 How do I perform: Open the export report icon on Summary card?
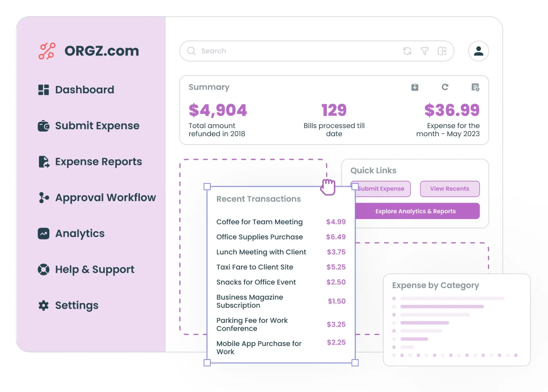(475, 87)
